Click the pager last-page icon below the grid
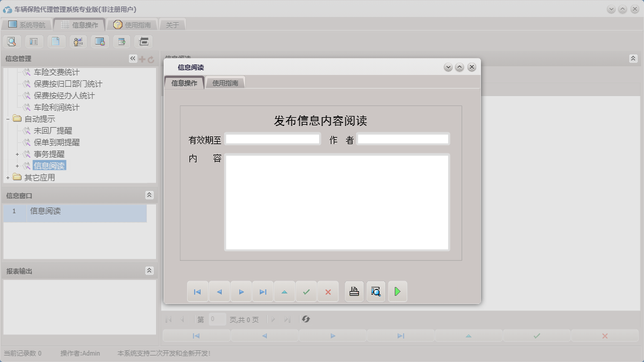The height and width of the screenshot is (362, 644). (287, 319)
